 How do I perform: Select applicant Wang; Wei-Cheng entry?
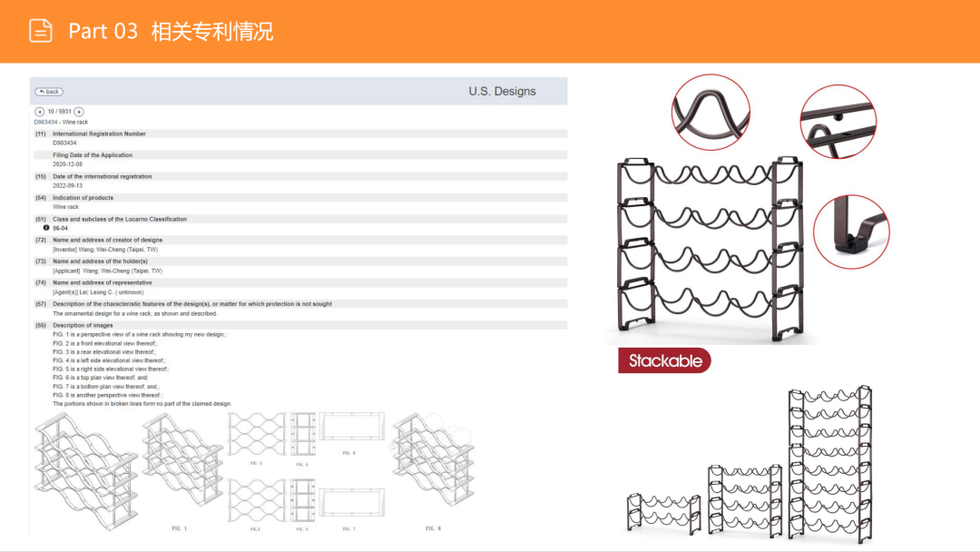pos(107,271)
